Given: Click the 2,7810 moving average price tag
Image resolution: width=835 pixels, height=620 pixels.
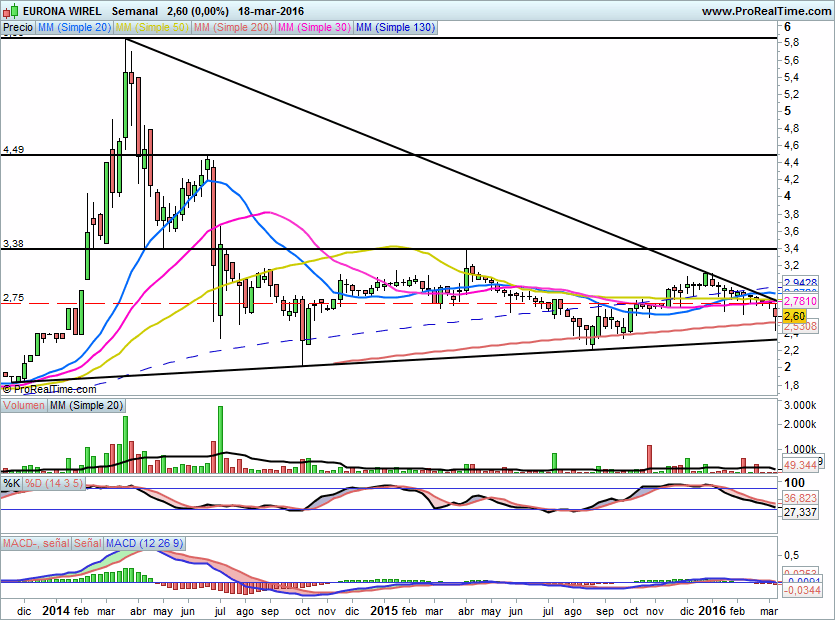Looking at the screenshot, I should click(x=800, y=301).
